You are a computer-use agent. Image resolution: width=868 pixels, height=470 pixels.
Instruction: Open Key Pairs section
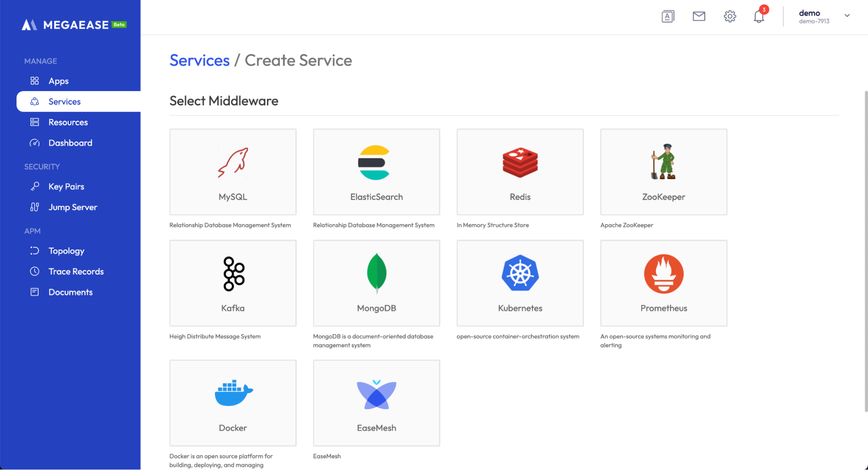pos(66,187)
